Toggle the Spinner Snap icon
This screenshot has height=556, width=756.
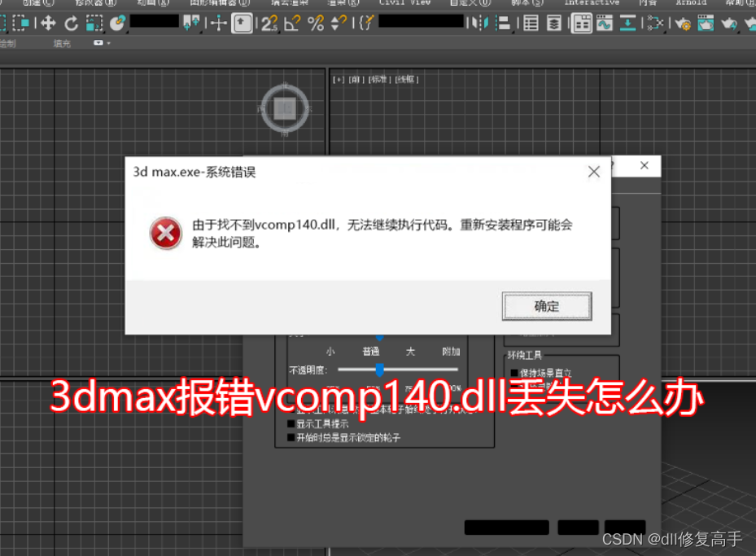pyautogui.click(x=339, y=23)
